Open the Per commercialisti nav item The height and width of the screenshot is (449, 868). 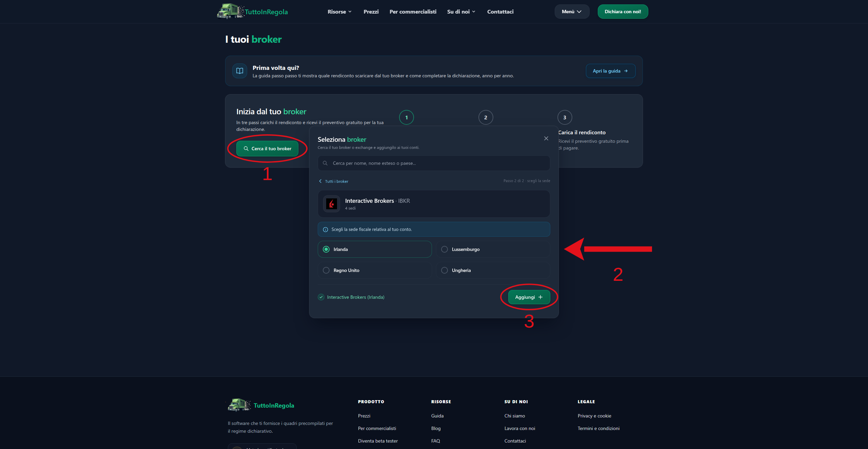pyautogui.click(x=413, y=12)
